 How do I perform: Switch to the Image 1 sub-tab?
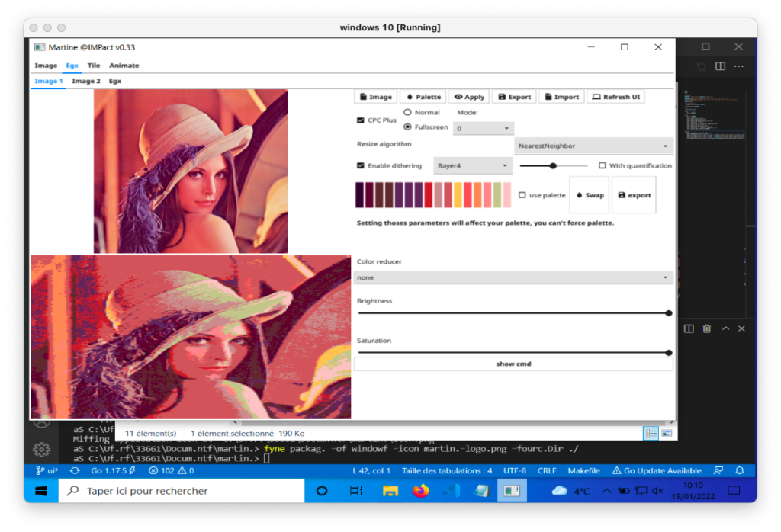pyautogui.click(x=48, y=81)
